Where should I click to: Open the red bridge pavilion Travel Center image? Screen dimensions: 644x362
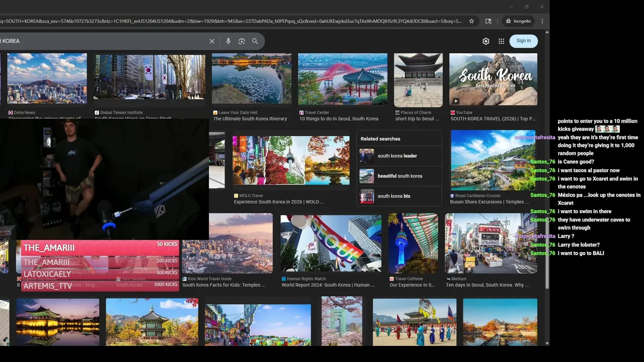[343, 78]
